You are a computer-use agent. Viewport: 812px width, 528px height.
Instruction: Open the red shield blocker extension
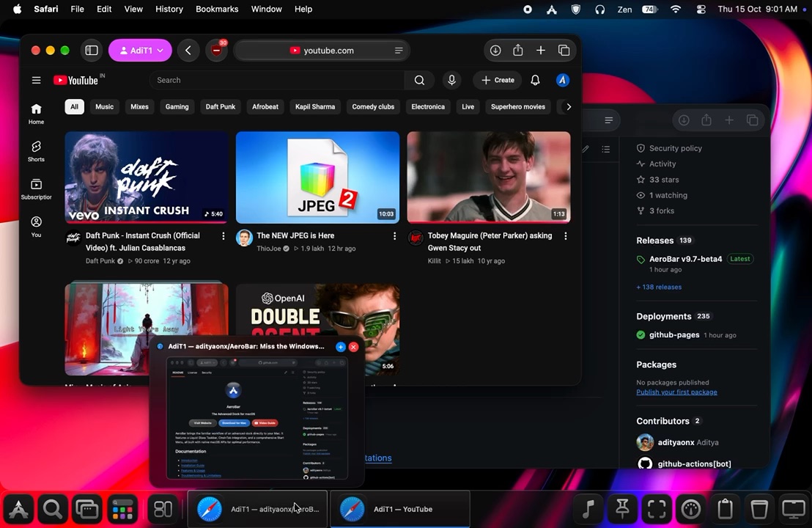click(x=216, y=51)
